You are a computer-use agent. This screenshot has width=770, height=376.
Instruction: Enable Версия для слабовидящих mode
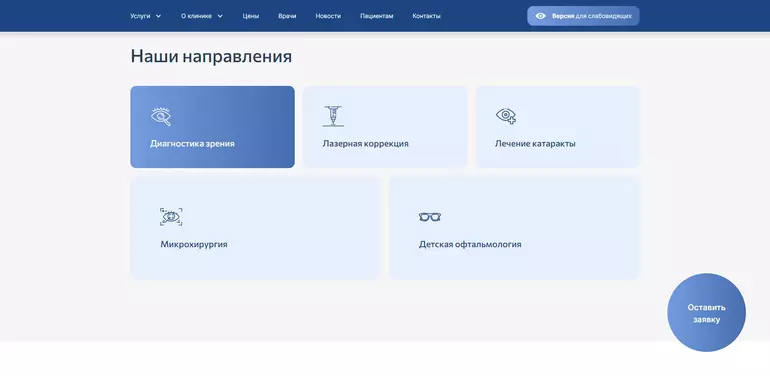pyautogui.click(x=583, y=16)
